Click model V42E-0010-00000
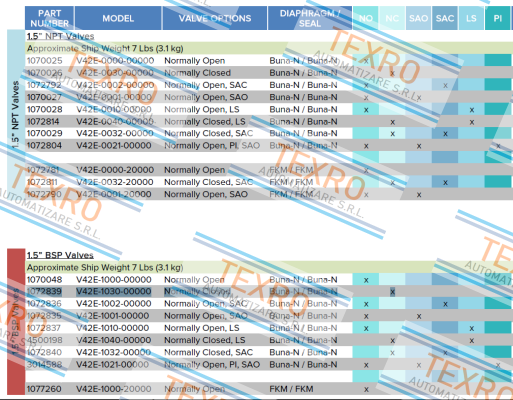Viewport: 513px width, 400px height. click(x=114, y=109)
